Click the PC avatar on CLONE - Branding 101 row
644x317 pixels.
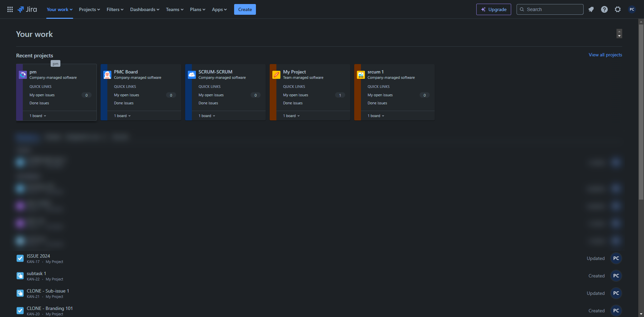coord(616,311)
